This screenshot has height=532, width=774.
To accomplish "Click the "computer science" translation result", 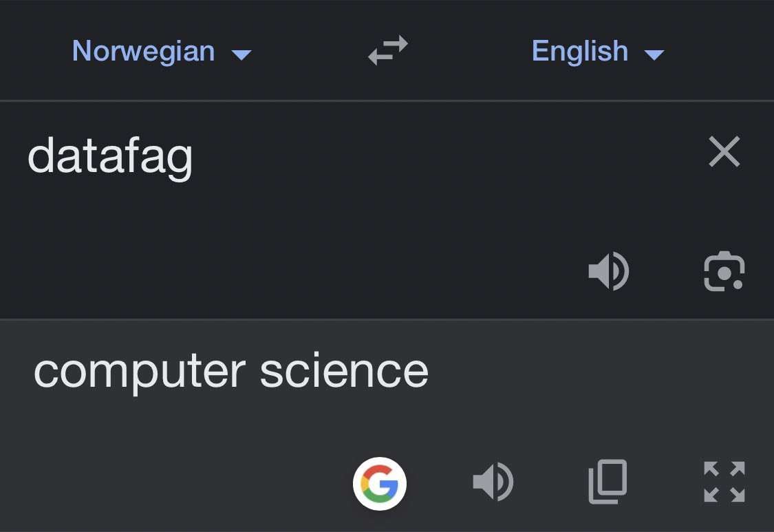I will click(x=231, y=372).
